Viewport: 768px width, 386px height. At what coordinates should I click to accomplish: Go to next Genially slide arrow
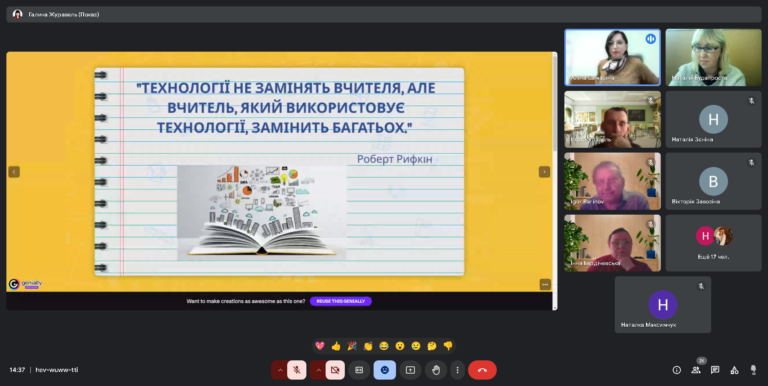544,172
